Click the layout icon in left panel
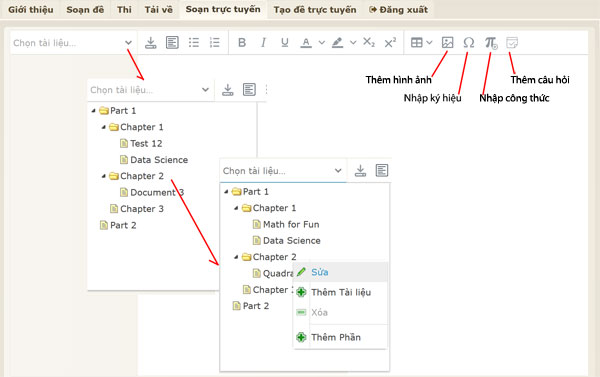 249,90
